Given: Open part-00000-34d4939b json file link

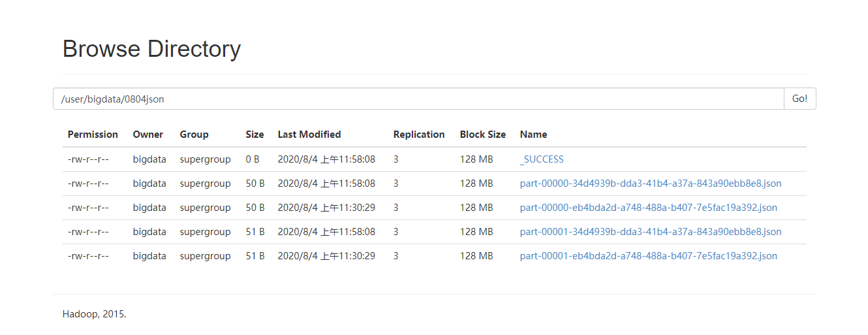Looking at the screenshot, I should 651,183.
